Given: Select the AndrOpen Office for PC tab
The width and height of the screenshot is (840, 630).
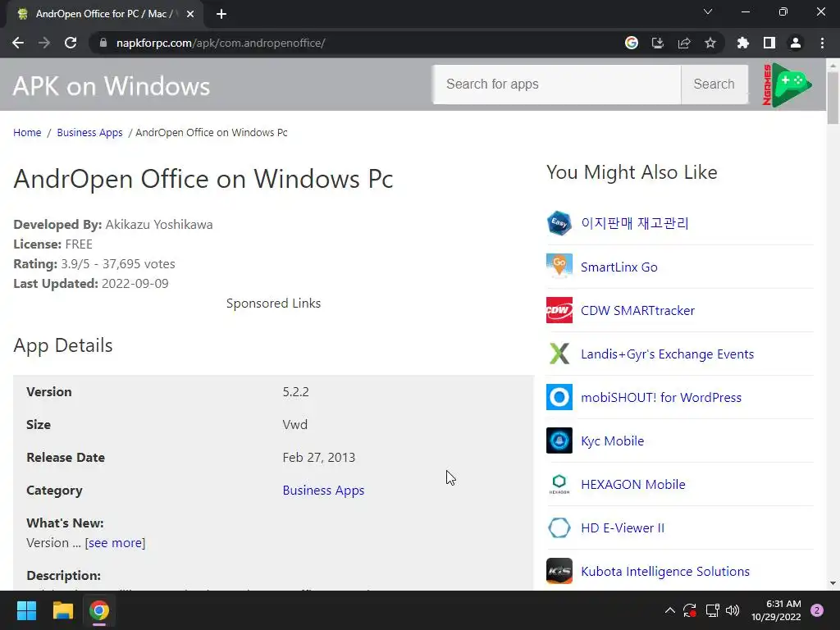Looking at the screenshot, I should point(105,14).
